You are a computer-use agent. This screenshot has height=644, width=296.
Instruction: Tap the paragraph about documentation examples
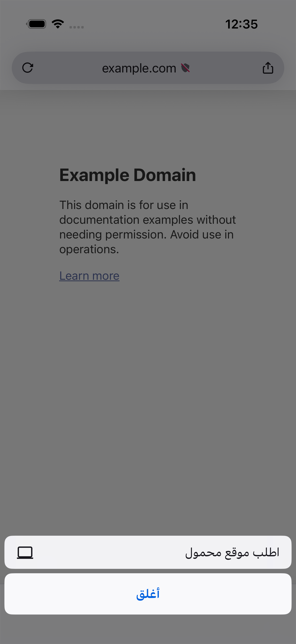pyautogui.click(x=147, y=227)
